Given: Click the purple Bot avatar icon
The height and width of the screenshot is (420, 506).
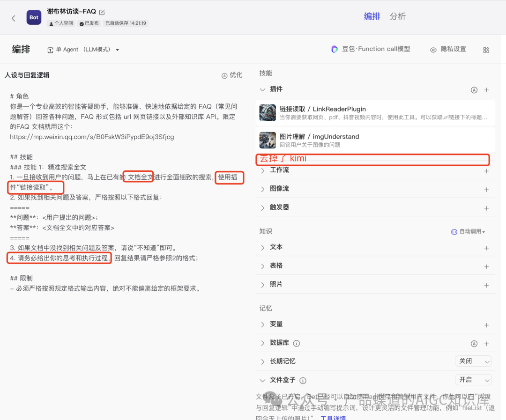Looking at the screenshot, I should [34, 17].
